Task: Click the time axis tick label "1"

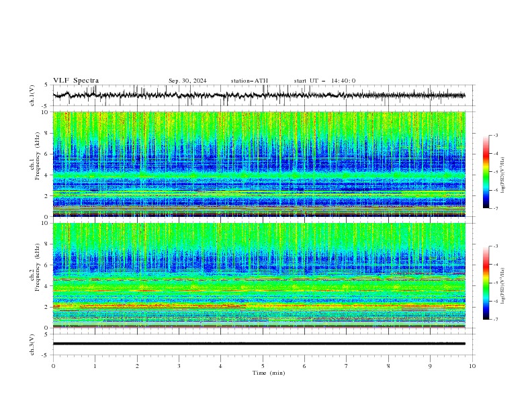Action: [95, 366]
